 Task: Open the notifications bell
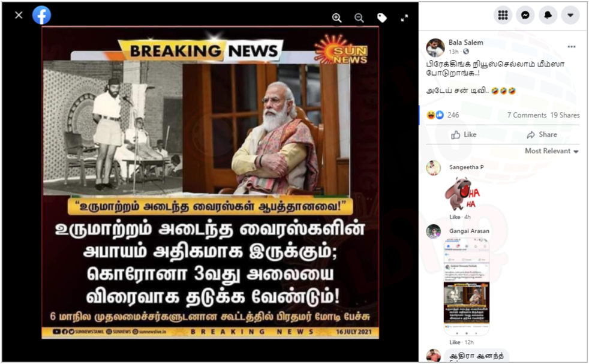point(548,15)
